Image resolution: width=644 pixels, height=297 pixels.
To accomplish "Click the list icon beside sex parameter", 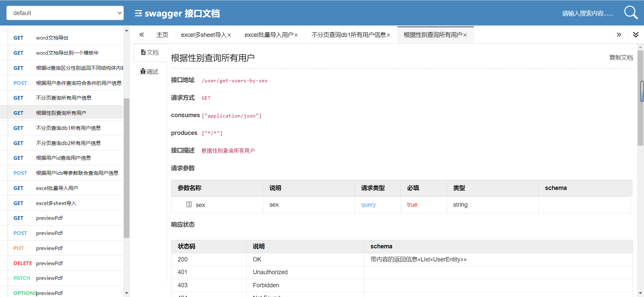I will [189, 204].
